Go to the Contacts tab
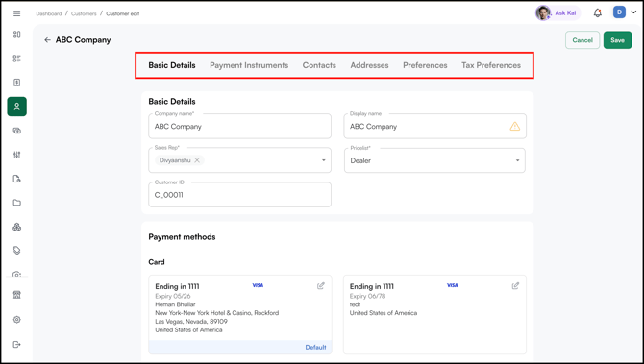Screen dimensions: 644x364 click(319, 65)
